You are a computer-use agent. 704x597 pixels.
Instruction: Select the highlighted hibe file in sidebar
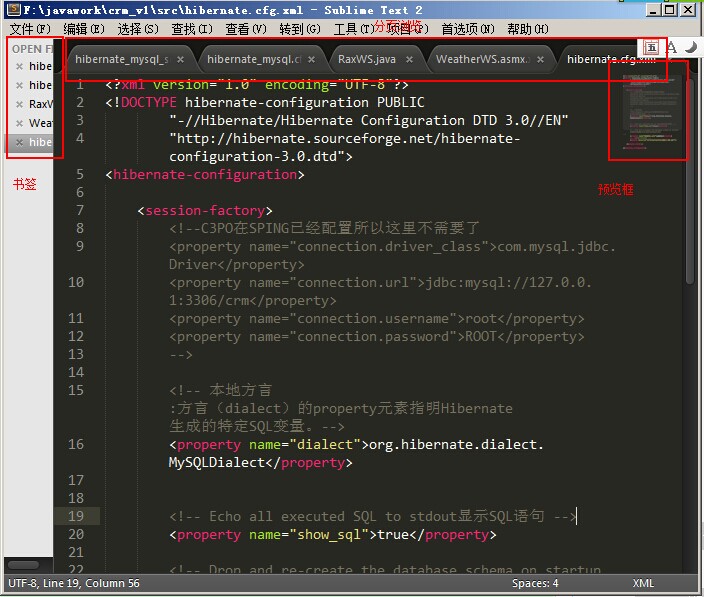(40, 142)
